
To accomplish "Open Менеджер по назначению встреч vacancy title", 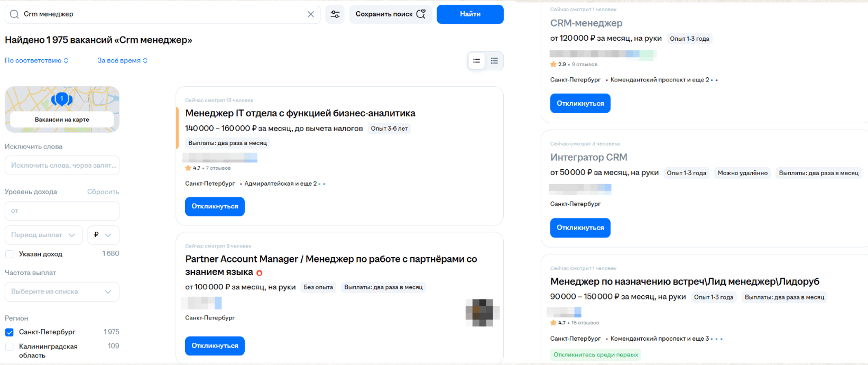I will point(685,281).
